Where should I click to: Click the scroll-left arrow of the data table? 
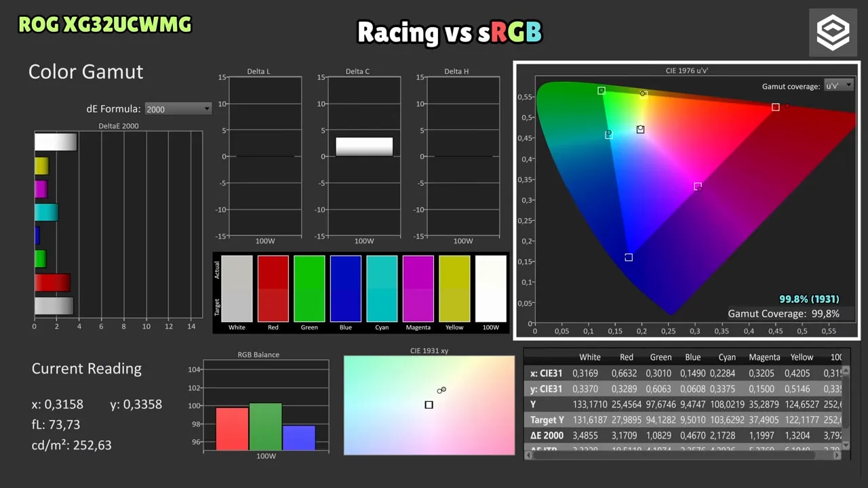coord(528,455)
